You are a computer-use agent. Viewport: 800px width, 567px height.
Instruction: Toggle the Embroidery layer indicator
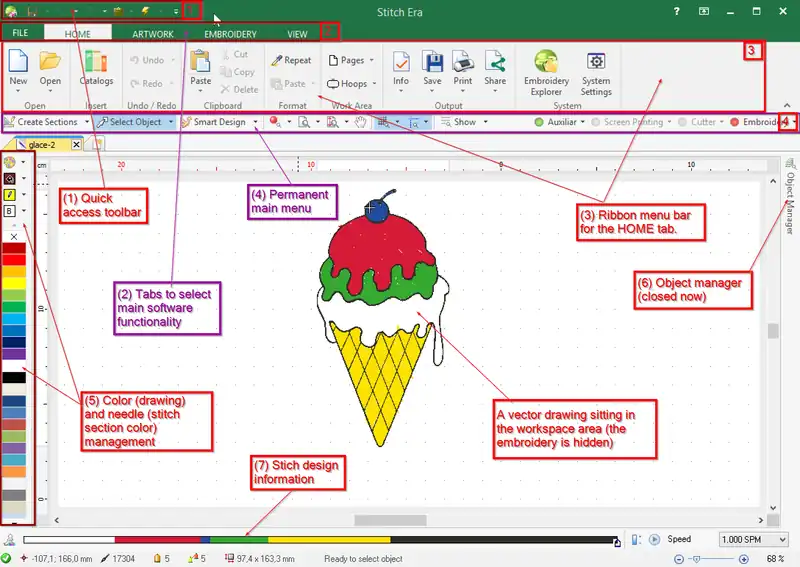point(734,122)
